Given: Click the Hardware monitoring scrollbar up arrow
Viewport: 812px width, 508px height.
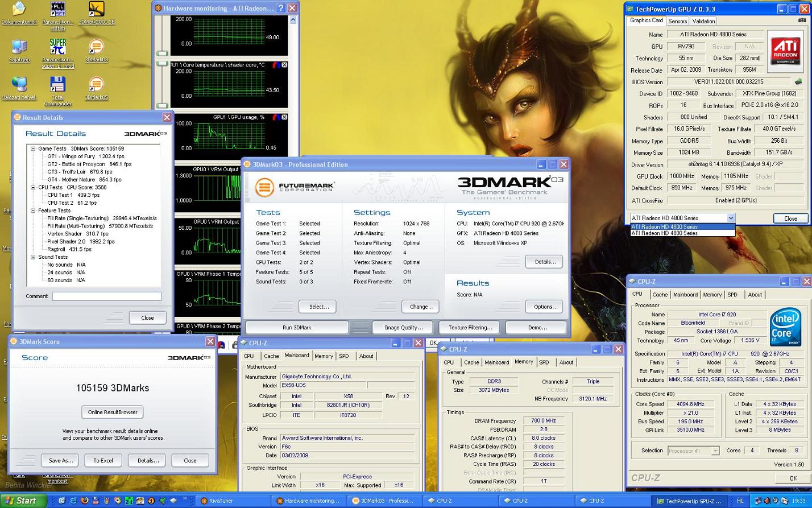Looking at the screenshot, I should 293,20.
